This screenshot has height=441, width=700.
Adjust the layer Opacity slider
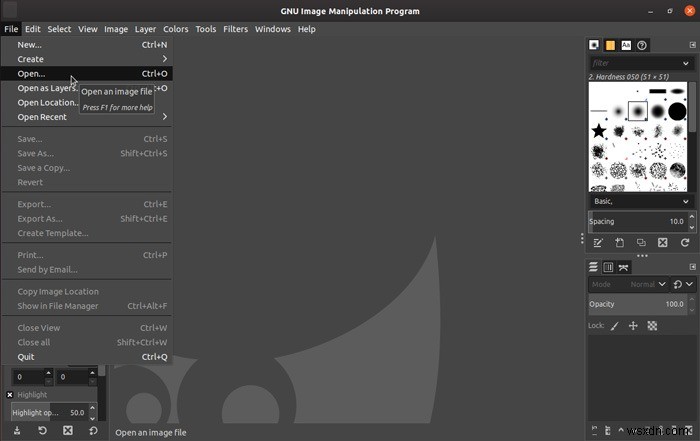click(x=638, y=304)
